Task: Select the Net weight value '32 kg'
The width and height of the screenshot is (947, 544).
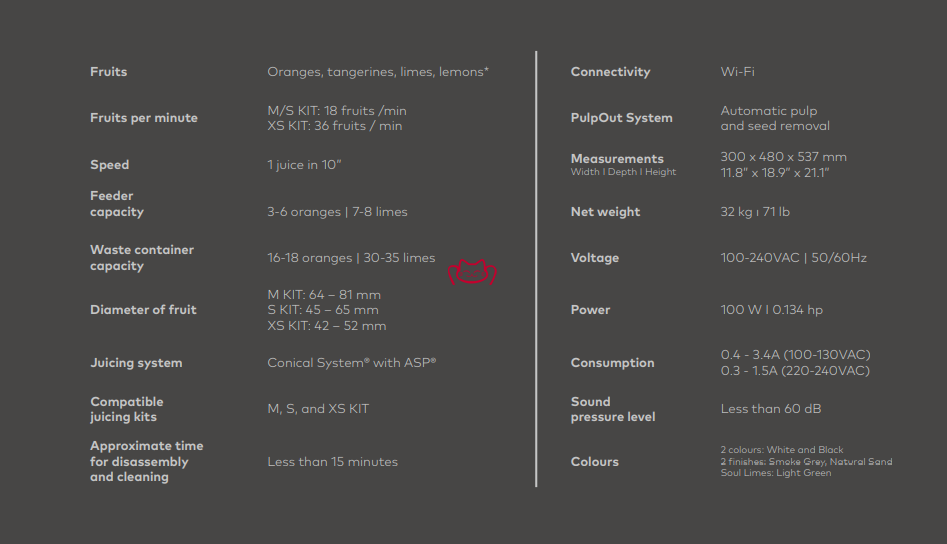Action: 736,212
